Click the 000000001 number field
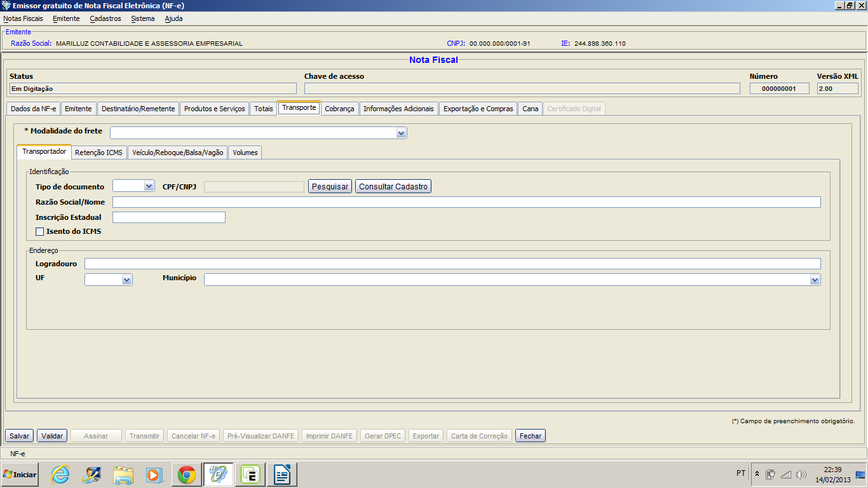 (x=780, y=88)
